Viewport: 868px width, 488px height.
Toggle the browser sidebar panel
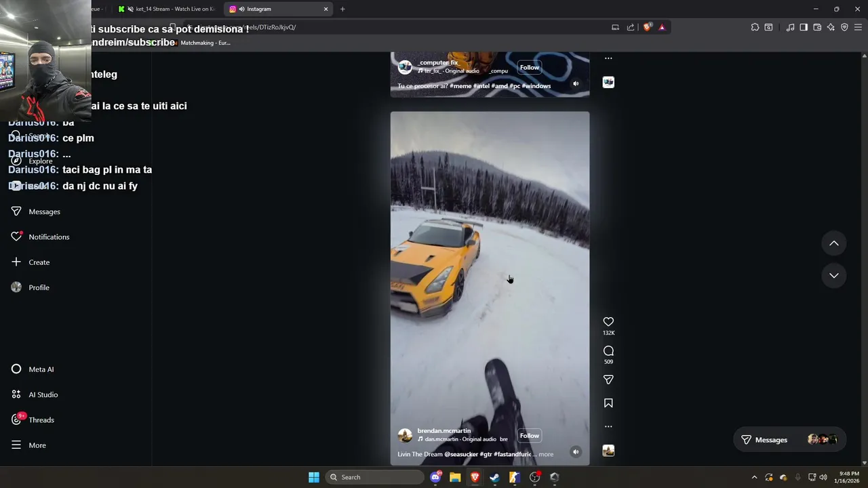(804, 27)
